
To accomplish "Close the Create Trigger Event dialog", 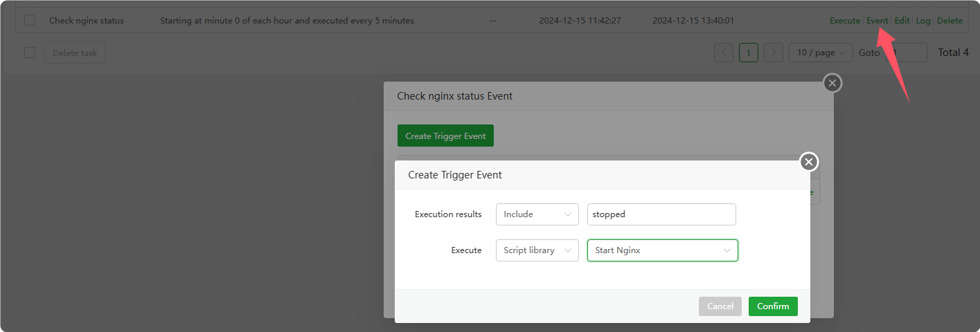I will coord(809,163).
